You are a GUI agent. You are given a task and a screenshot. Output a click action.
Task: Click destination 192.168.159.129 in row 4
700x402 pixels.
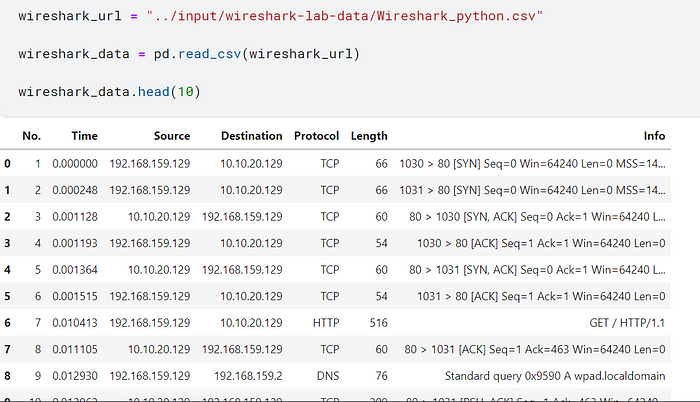point(242,270)
